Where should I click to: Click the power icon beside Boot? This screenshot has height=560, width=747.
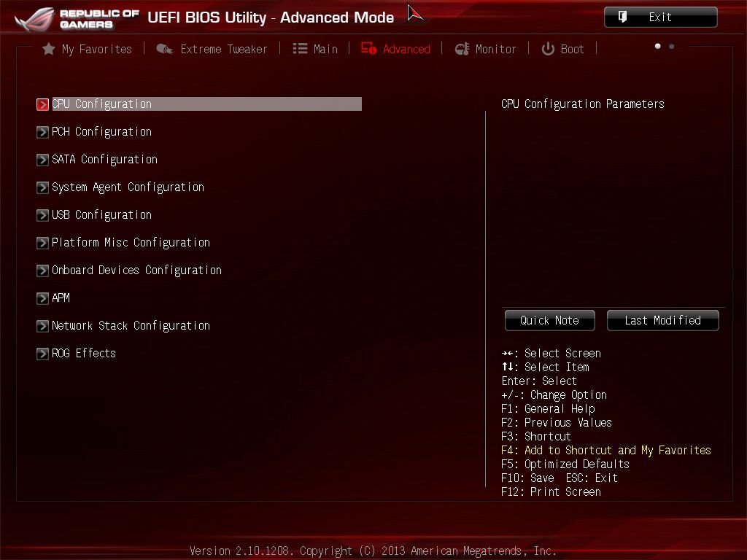click(548, 49)
